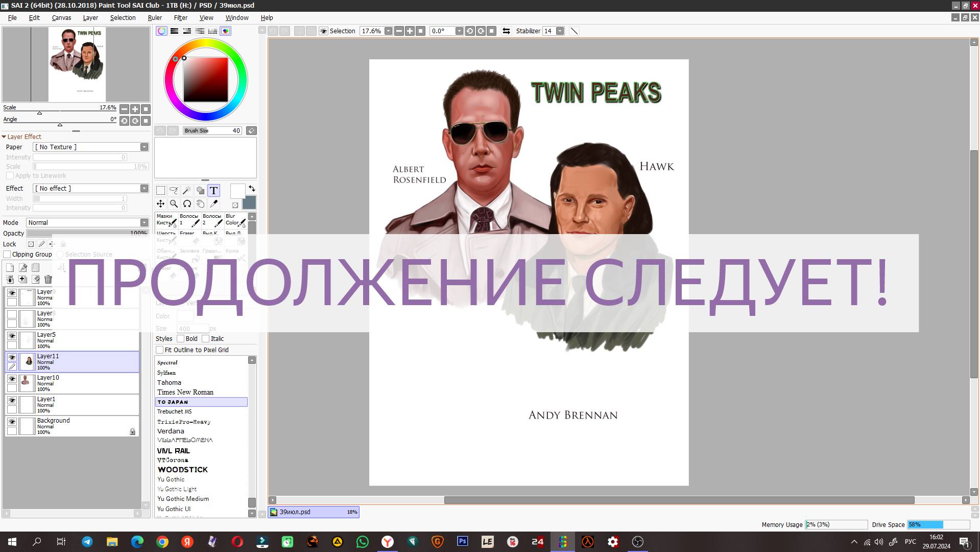Activate the Zoom magnifier tool

pos(174,203)
